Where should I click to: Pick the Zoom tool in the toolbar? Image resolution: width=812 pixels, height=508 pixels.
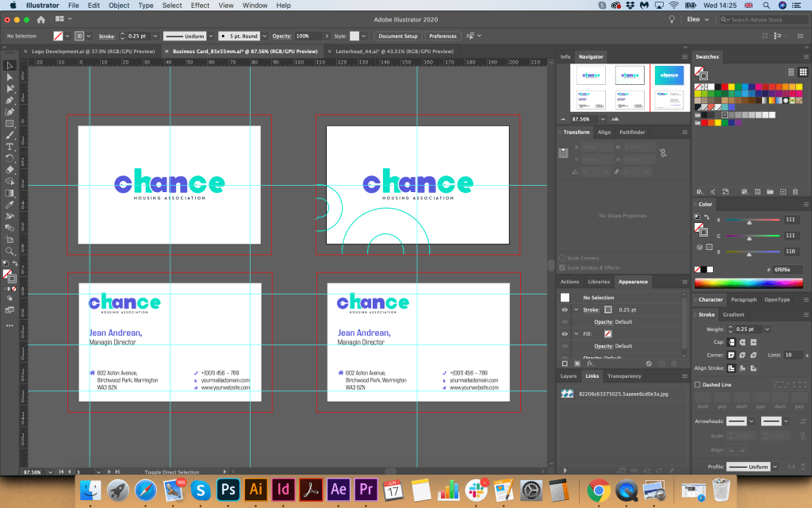pos(10,251)
